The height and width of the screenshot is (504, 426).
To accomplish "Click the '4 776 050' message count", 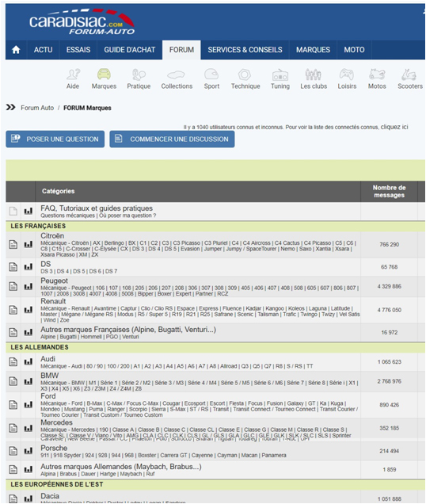I will 390,310.
